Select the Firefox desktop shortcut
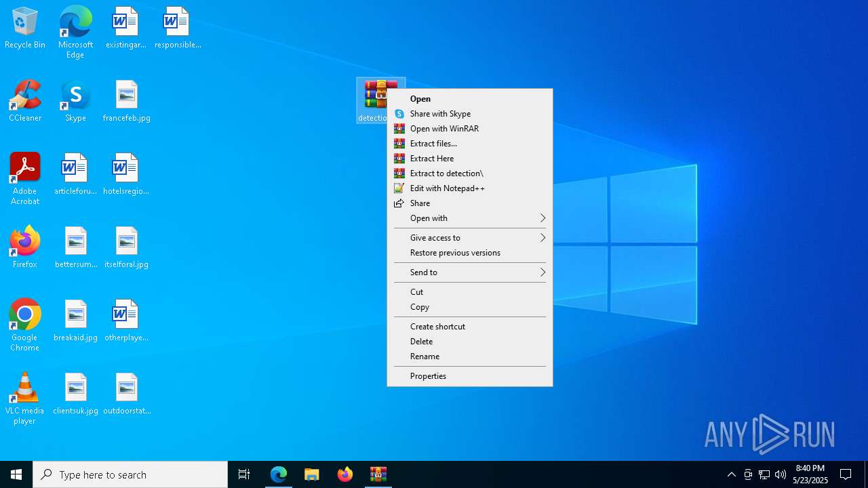Viewport: 868px width, 488px height. (25, 248)
